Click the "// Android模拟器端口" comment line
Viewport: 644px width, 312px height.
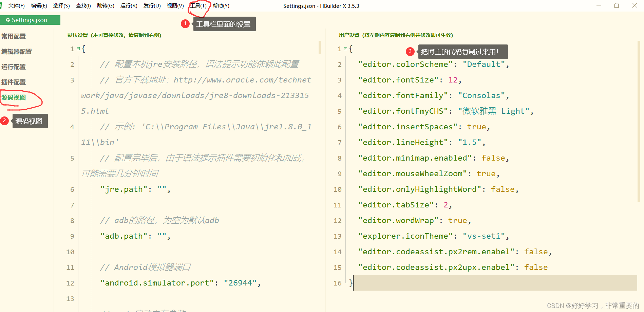coord(145,268)
